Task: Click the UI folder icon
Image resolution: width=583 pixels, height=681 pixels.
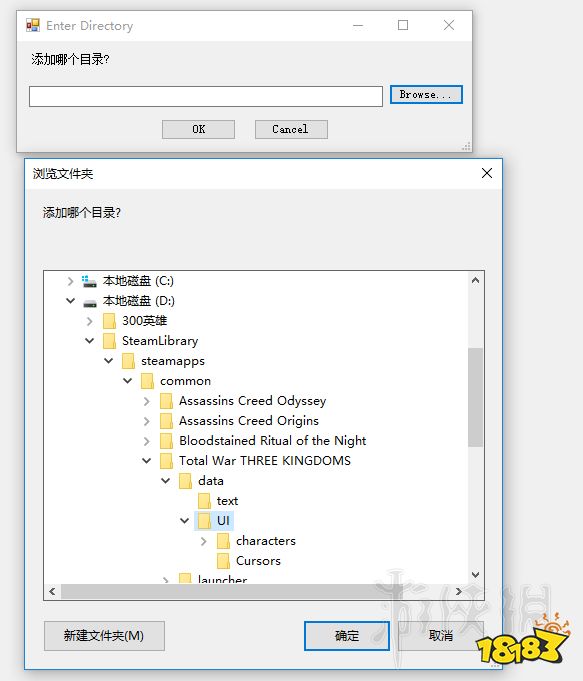Action: click(x=205, y=521)
